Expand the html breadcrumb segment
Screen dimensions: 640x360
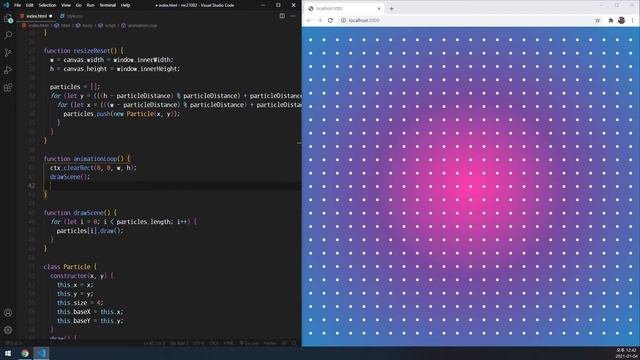(x=63, y=25)
